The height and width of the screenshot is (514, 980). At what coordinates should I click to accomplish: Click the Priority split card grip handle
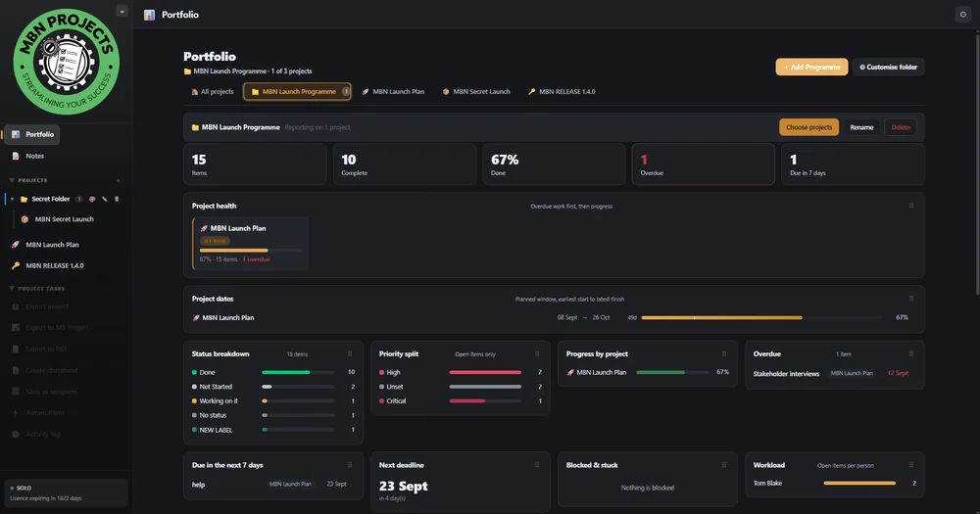tap(537, 353)
